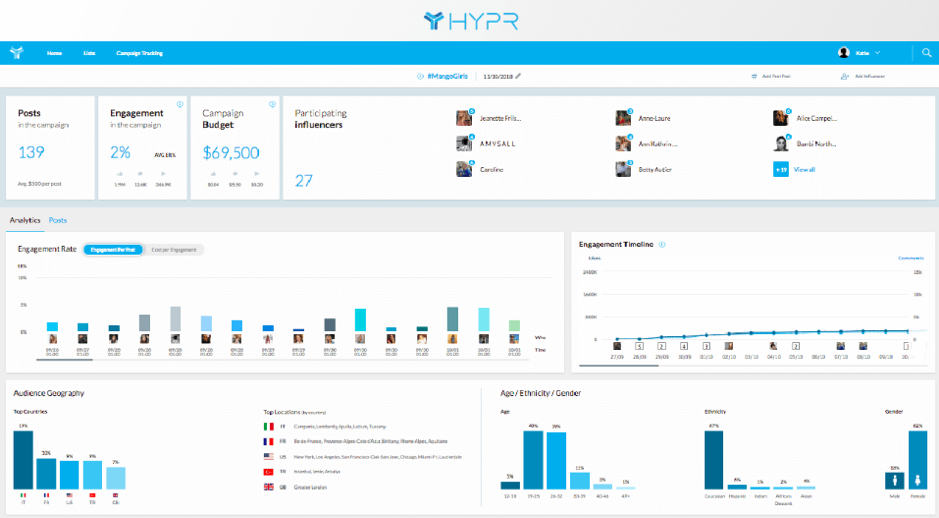Expand Katie's user menu chevron

pos(877,53)
